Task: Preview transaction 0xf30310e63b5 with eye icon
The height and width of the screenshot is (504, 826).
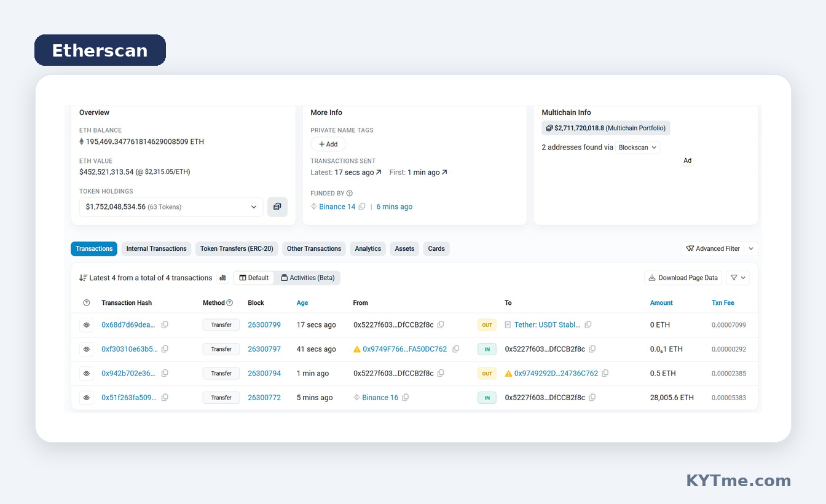Action: click(87, 349)
